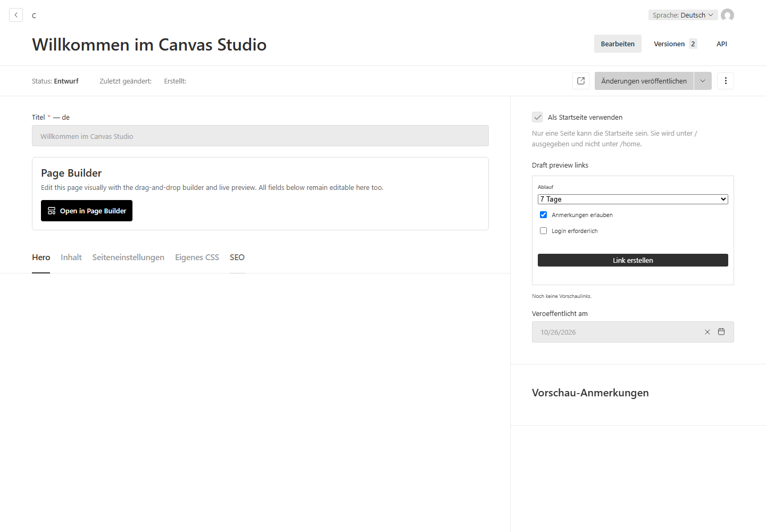
Task: Open the user avatar account menu
Action: click(x=727, y=15)
